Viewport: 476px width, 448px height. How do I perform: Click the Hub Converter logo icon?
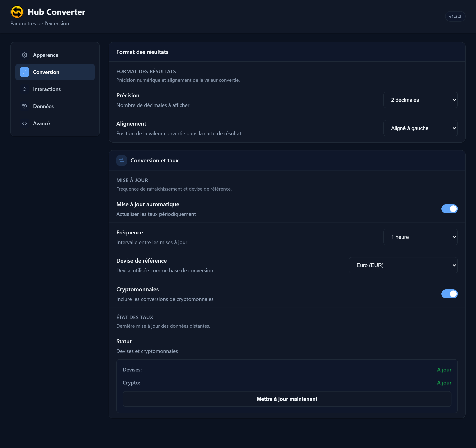pos(17,12)
